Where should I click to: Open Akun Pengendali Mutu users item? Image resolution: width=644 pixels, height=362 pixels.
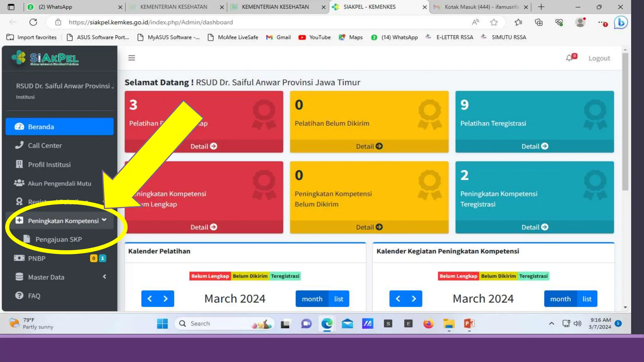(59, 184)
